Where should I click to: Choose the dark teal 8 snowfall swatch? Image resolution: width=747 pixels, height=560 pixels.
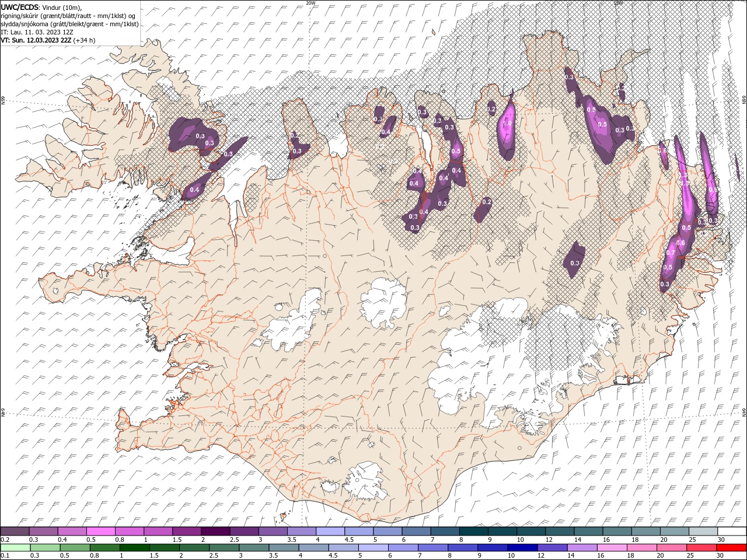click(x=474, y=531)
